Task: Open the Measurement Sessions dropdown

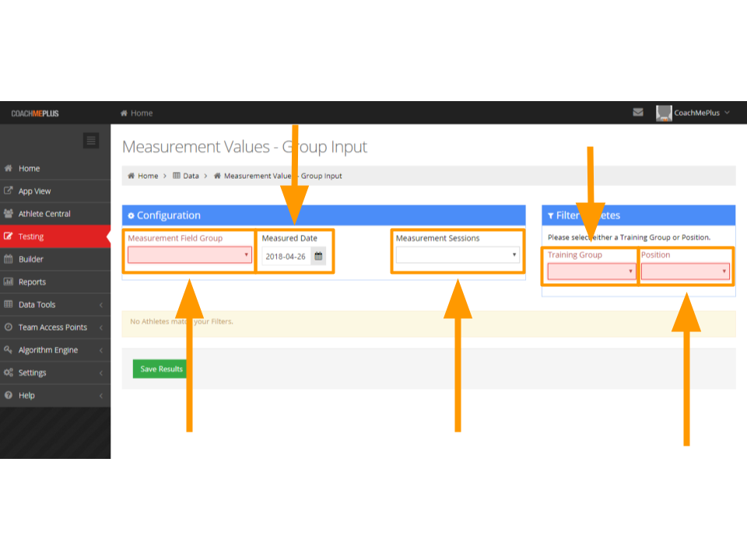Action: (x=458, y=255)
